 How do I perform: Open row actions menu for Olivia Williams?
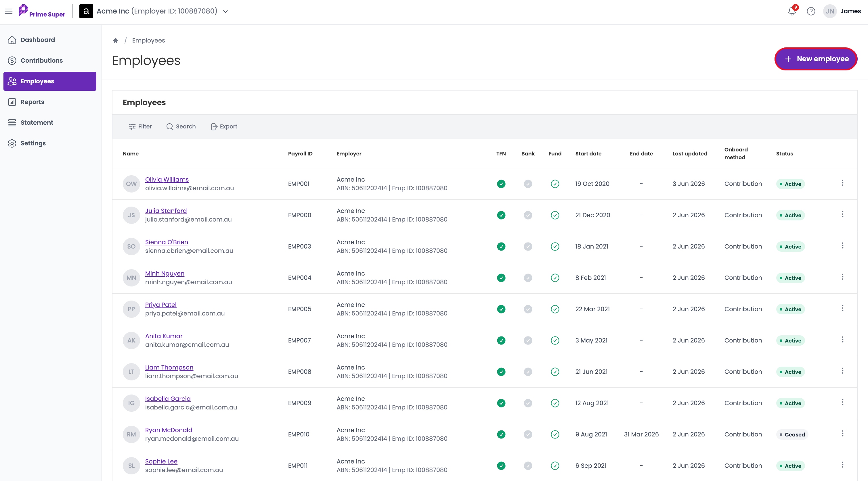click(842, 183)
